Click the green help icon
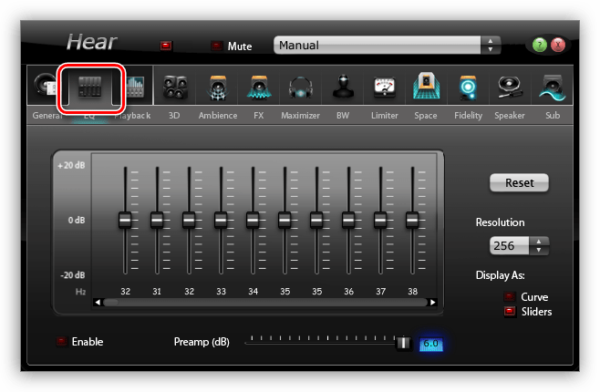Viewport: 600px width, 392px height. pyautogui.click(x=540, y=45)
